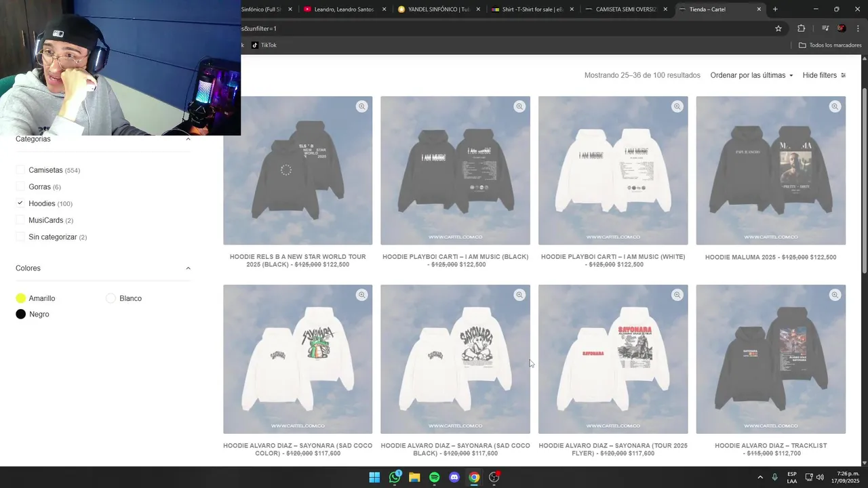The image size is (868, 488).
Task: Open Windows Start menu
Action: tap(374, 477)
